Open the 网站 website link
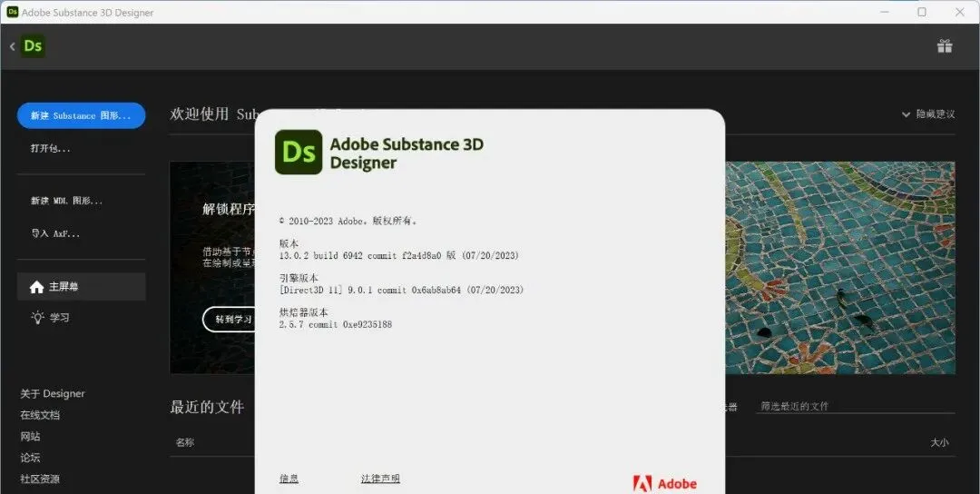The width and height of the screenshot is (980, 494). tap(30, 436)
